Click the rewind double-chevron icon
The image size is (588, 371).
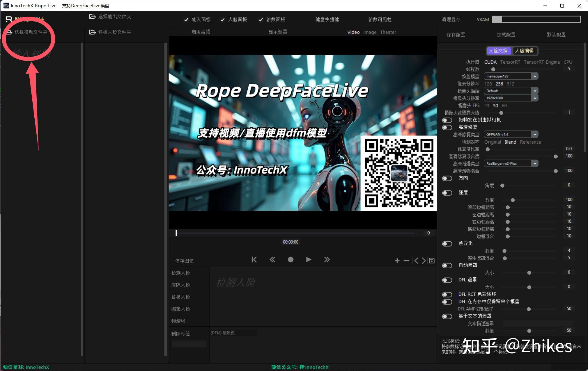[x=272, y=259]
